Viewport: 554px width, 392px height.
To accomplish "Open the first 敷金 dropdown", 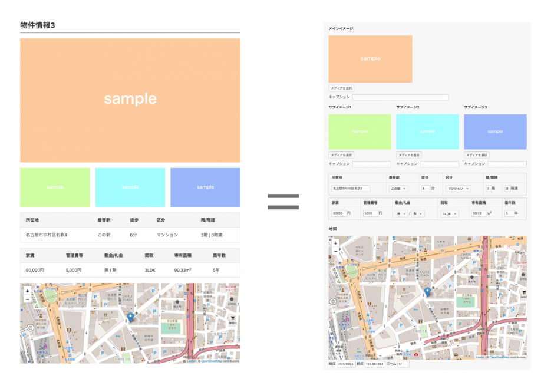I will (x=401, y=213).
